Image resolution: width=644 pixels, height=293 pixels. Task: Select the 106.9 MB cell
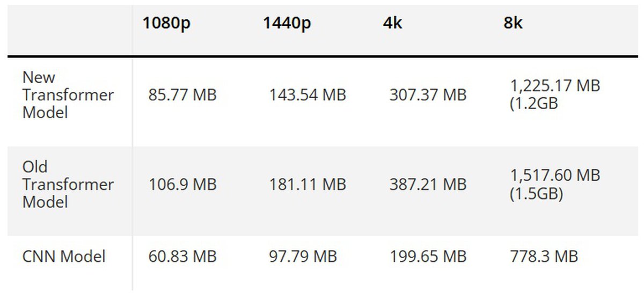coord(182,185)
